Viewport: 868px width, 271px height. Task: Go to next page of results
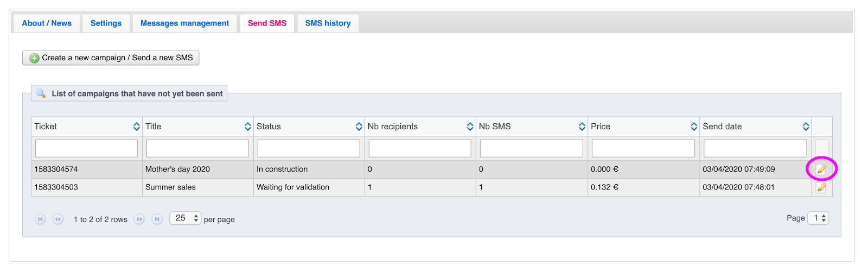pyautogui.click(x=139, y=219)
